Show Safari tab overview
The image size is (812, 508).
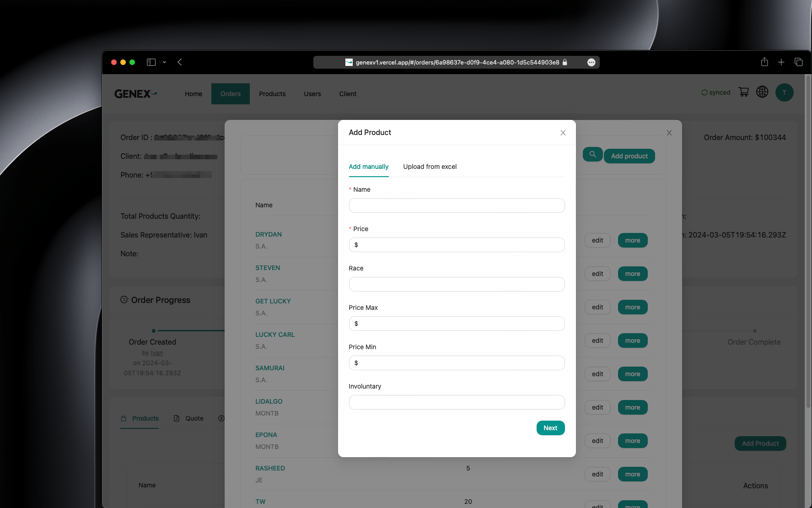pyautogui.click(x=799, y=62)
